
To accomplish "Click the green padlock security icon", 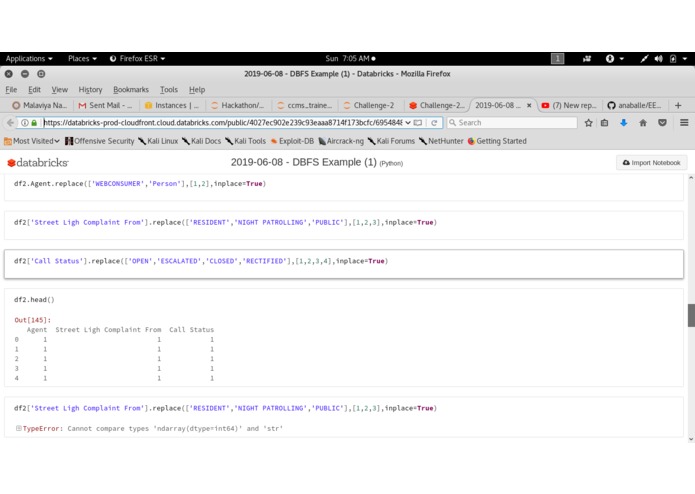I will click(34, 123).
